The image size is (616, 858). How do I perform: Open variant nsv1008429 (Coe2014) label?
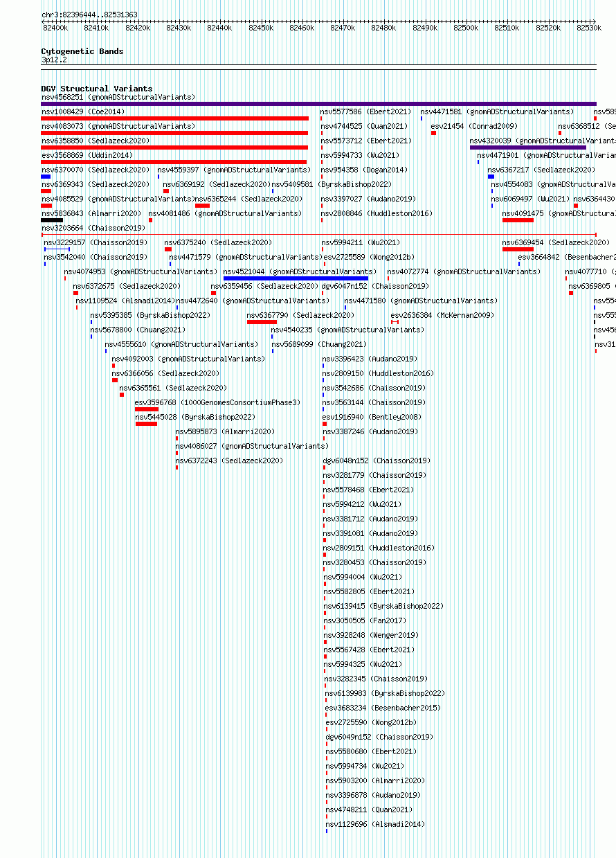tap(83, 111)
